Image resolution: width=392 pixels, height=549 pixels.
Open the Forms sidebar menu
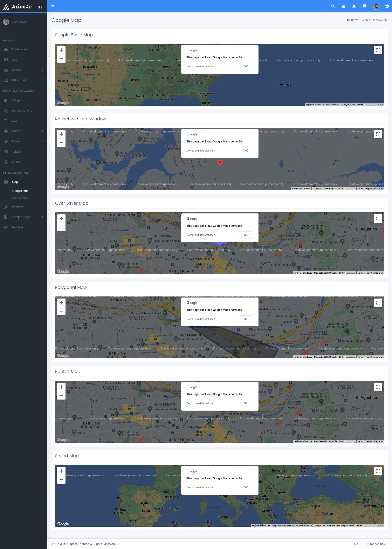(24, 141)
